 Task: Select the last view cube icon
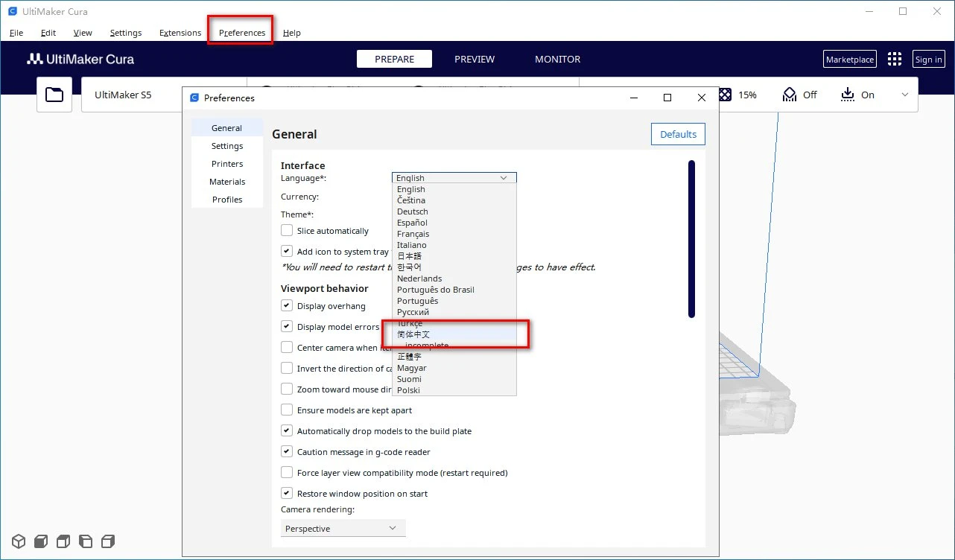[x=109, y=541]
